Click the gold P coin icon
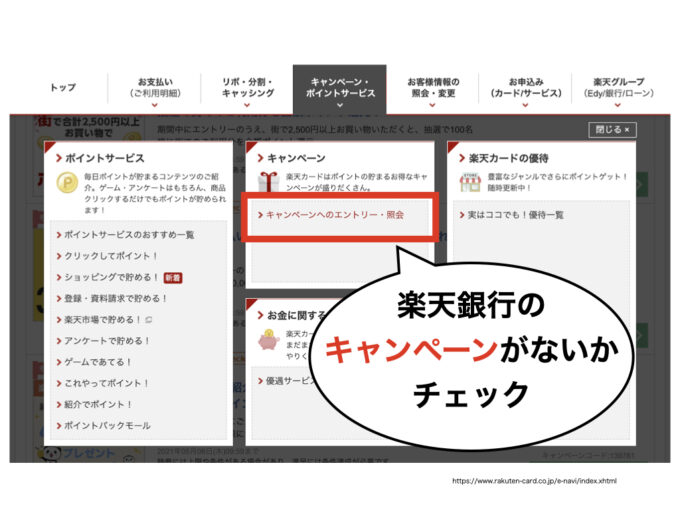The height and width of the screenshot is (510, 680). coord(67,183)
